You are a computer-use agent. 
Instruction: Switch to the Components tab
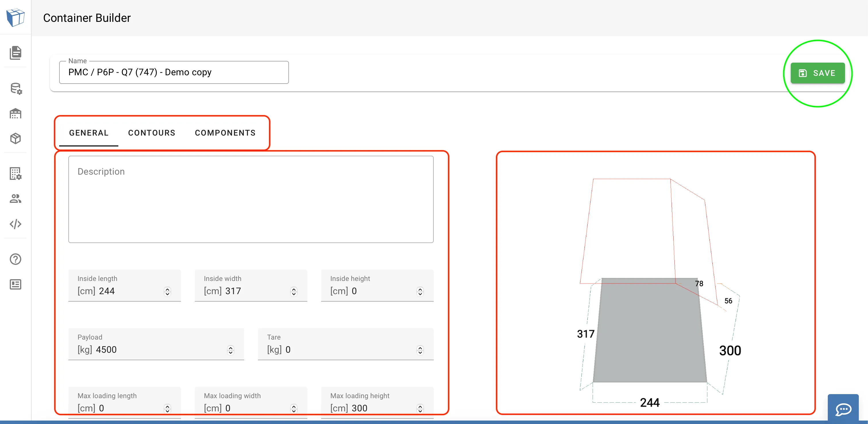pos(225,133)
